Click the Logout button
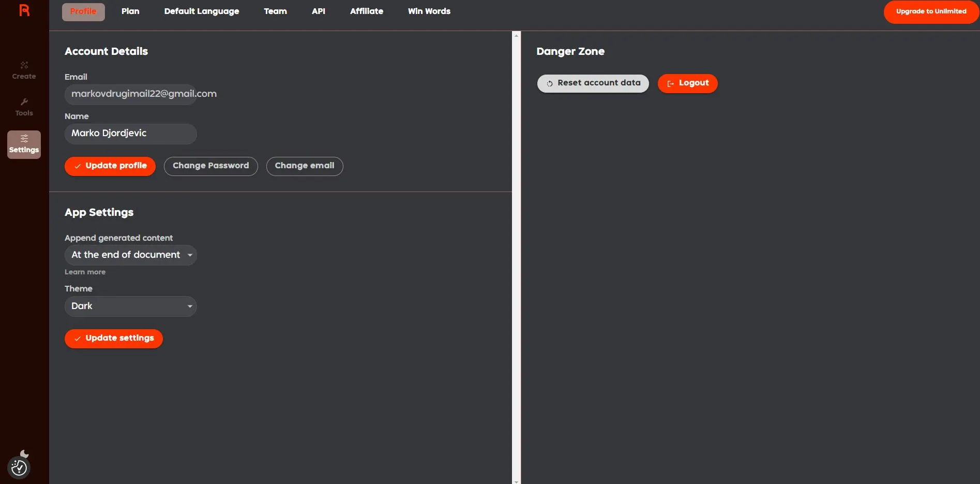Viewport: 980px width, 484px height. click(x=688, y=83)
